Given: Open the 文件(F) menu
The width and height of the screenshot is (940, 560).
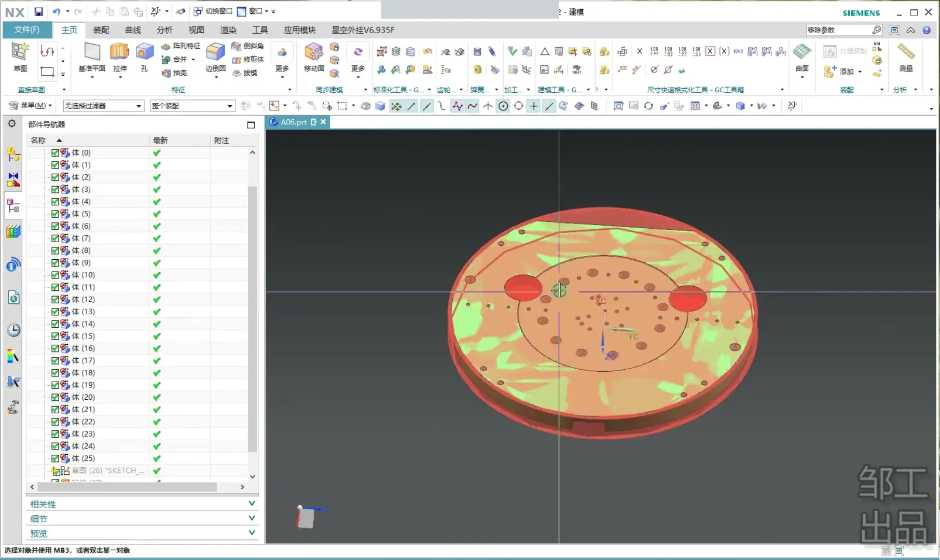Looking at the screenshot, I should pyautogui.click(x=27, y=30).
